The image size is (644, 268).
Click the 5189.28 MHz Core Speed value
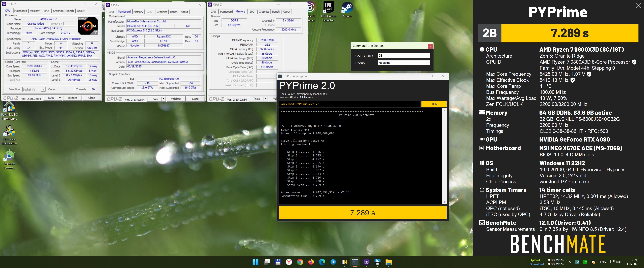35,66
